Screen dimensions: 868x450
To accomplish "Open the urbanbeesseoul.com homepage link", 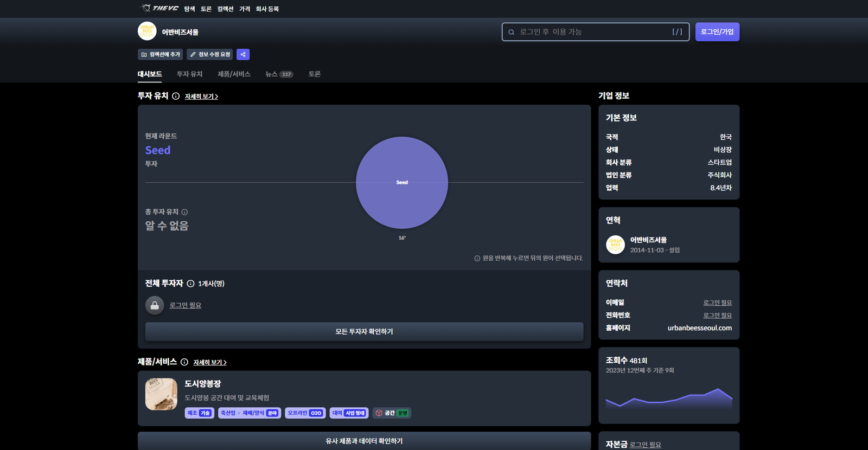I will [699, 328].
